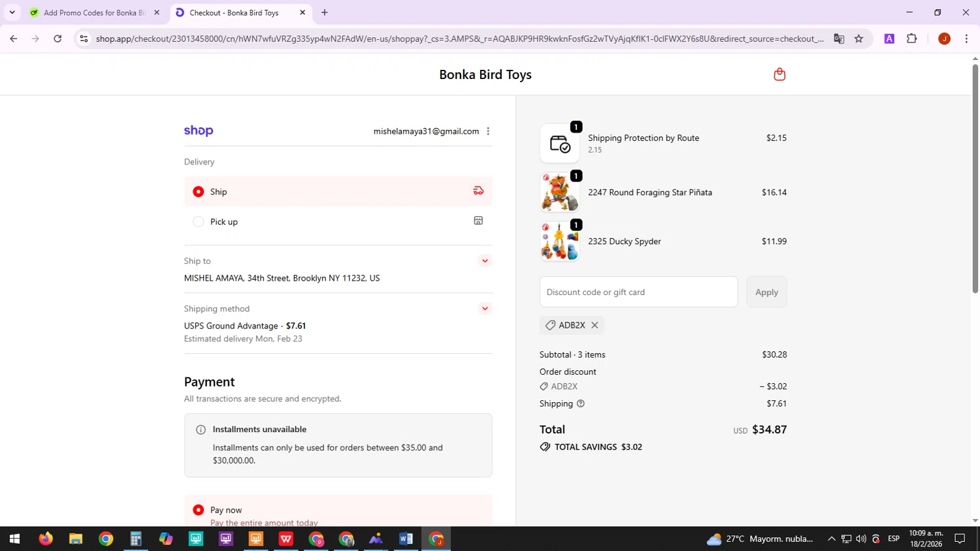Open File Explorer from the taskbar
Viewport: 980px width, 551px height.
pyautogui.click(x=76, y=539)
